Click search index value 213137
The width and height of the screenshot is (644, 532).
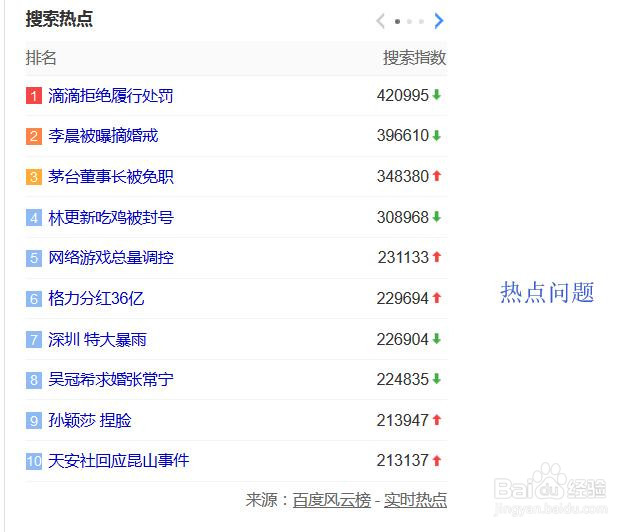pos(403,460)
